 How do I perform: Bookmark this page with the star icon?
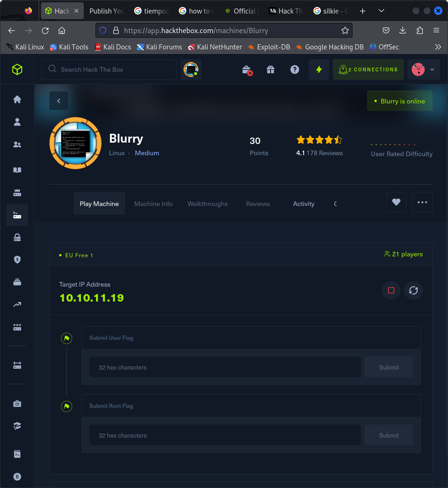click(x=345, y=30)
